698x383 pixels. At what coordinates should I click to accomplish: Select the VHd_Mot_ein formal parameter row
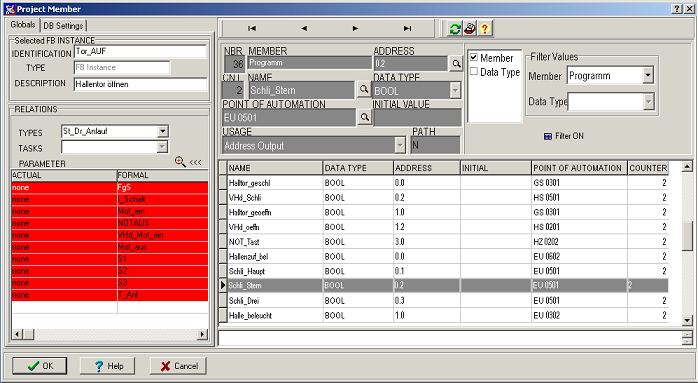[162, 235]
